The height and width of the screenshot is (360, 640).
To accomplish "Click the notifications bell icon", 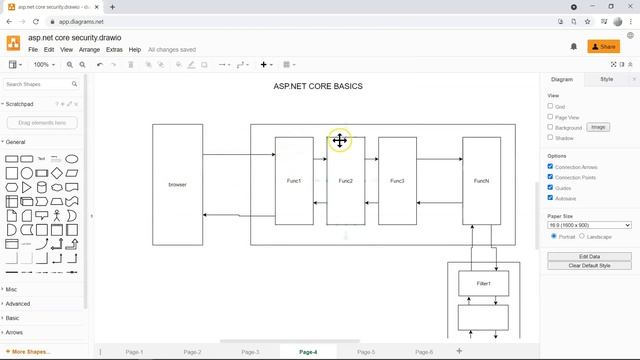I will pyautogui.click(x=573, y=47).
